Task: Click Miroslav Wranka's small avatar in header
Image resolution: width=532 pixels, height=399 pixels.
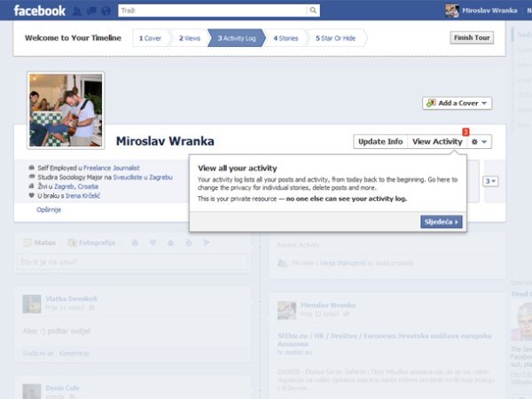Action: [452, 11]
